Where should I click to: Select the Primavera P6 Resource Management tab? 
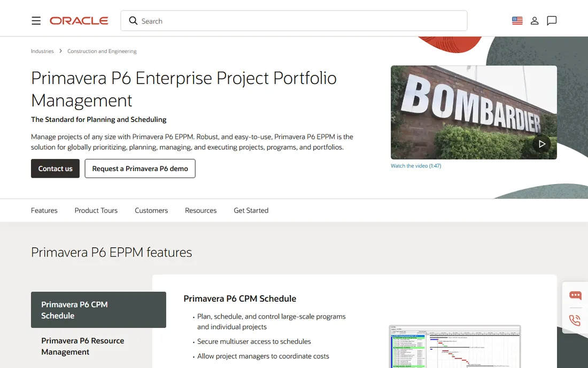click(99, 346)
